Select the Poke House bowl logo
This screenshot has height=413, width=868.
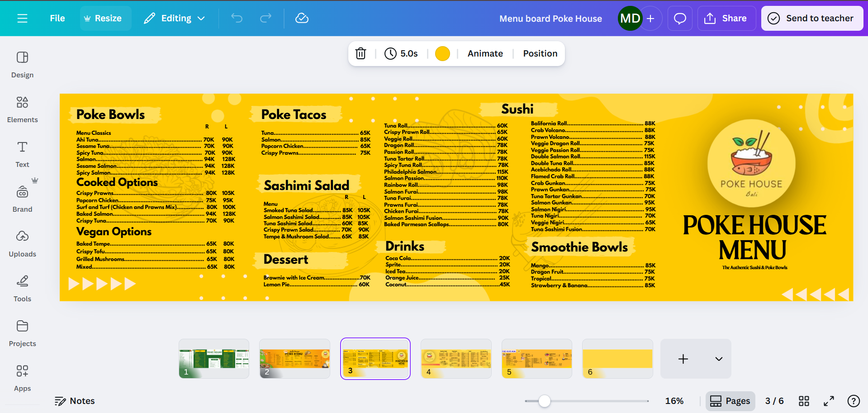click(x=751, y=163)
